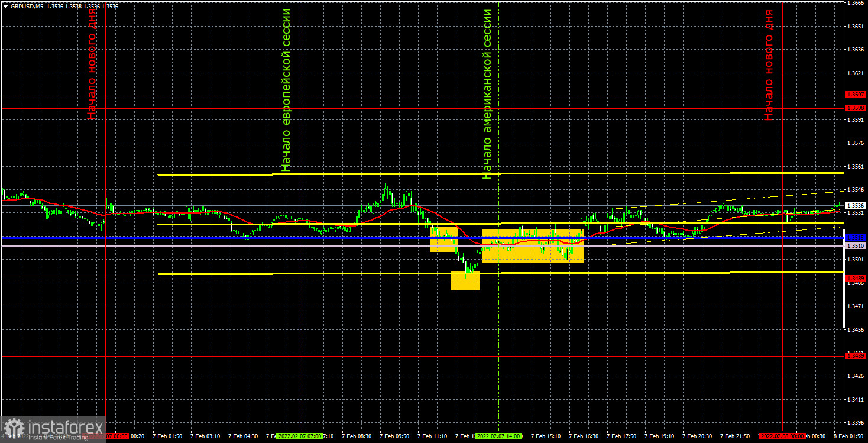Click the 7 Feb 19:10 time label
Screen dimensions: 868x443
659,436
